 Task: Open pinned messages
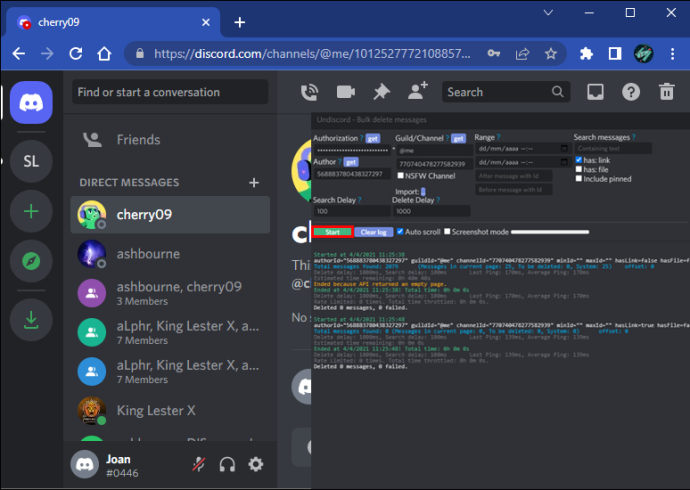point(382,92)
